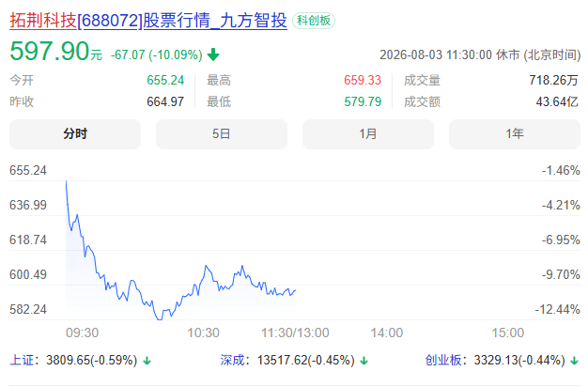The width and height of the screenshot is (588, 387).
Task: Select the 分时 chart tab
Action: click(x=75, y=134)
